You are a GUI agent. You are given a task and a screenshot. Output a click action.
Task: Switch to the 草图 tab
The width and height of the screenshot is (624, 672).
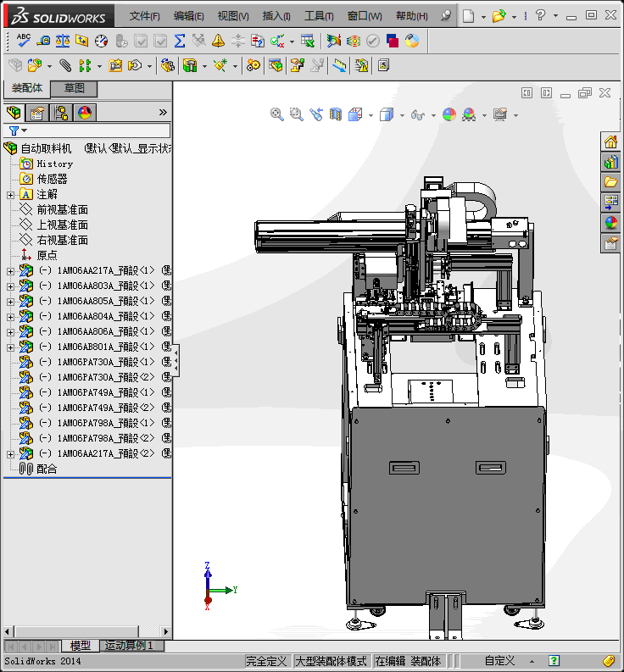point(74,88)
